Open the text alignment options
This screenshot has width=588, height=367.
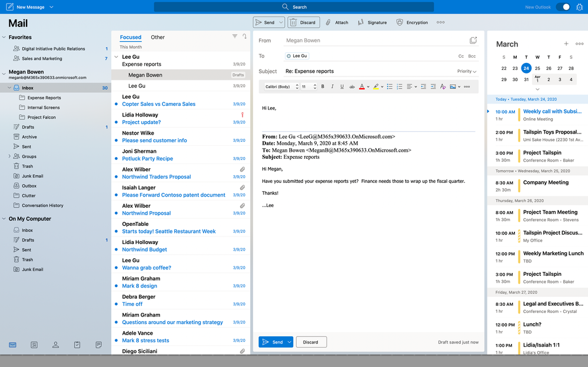coord(411,86)
